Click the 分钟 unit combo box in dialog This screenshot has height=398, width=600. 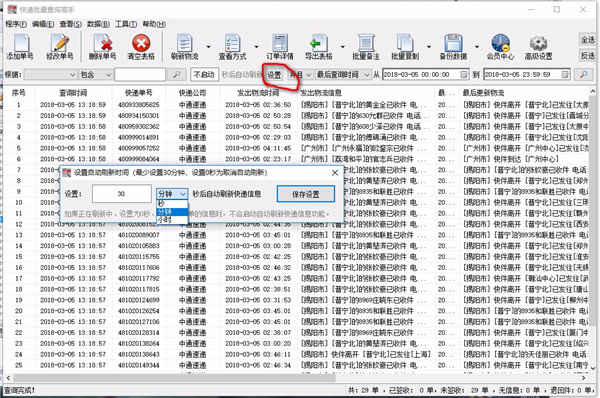pos(172,194)
